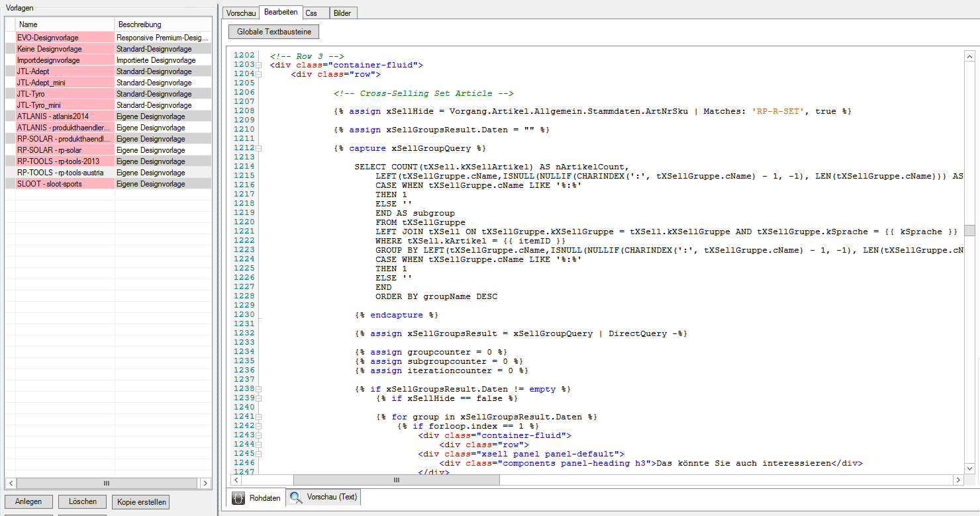Click the 'assign iterationcounter = 0' line
Image resolution: width=980 pixels, height=516 pixels.
(x=442, y=370)
